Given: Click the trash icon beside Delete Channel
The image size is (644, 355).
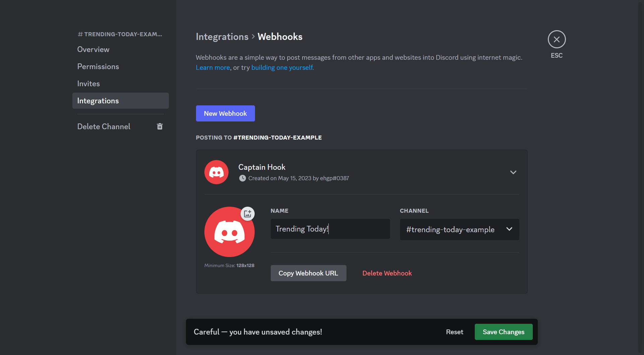Looking at the screenshot, I should coord(160,126).
